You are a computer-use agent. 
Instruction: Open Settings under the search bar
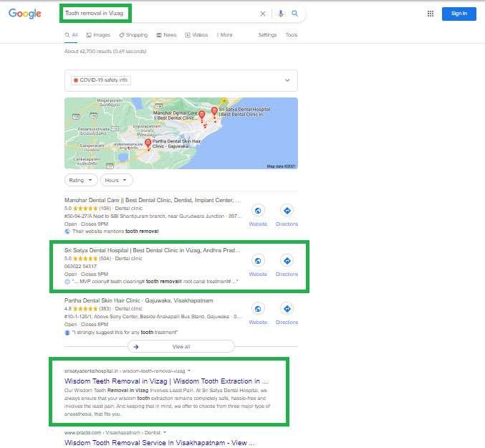267,35
